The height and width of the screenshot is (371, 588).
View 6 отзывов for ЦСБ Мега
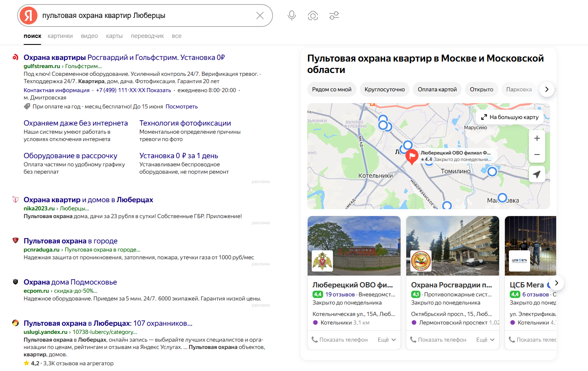click(x=535, y=294)
